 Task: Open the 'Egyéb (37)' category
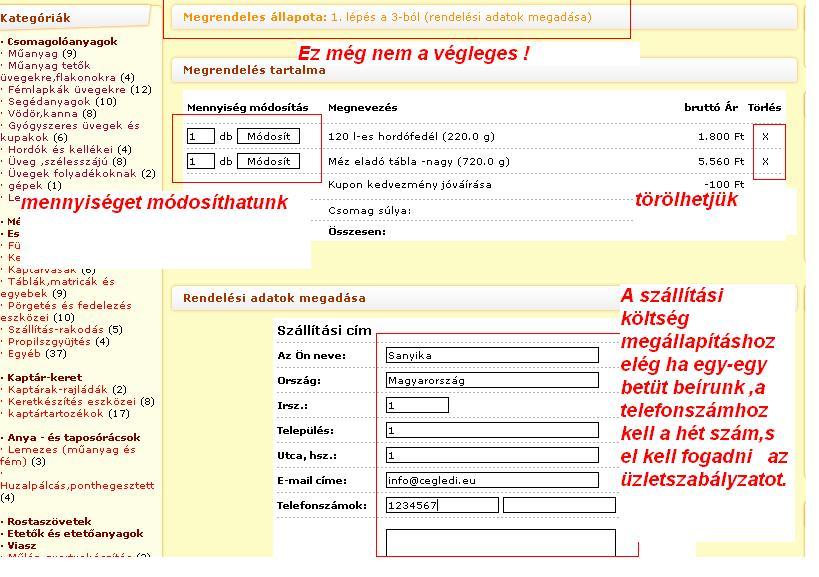(37, 354)
